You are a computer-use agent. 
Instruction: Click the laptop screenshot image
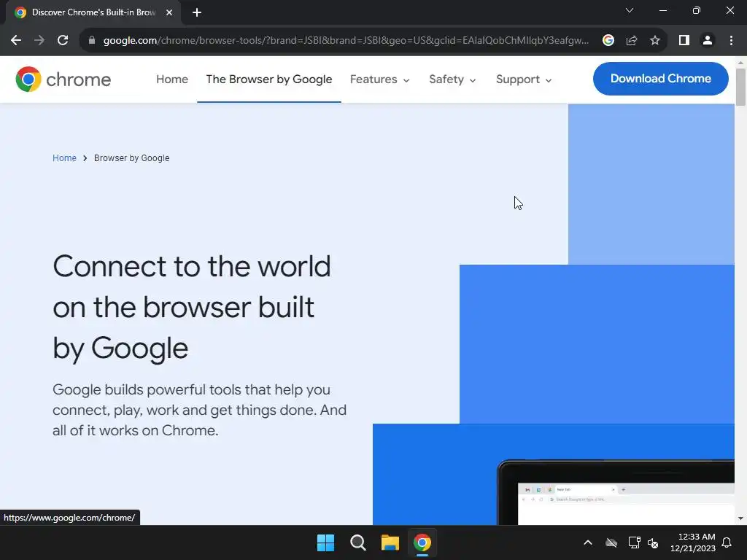(616, 492)
